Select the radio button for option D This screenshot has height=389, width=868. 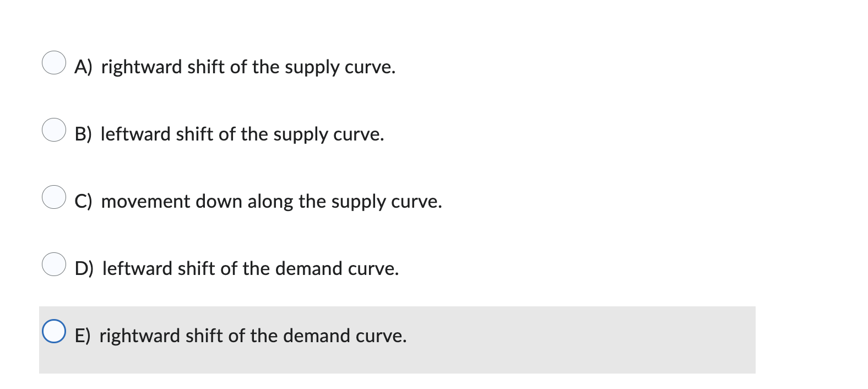click(x=54, y=266)
